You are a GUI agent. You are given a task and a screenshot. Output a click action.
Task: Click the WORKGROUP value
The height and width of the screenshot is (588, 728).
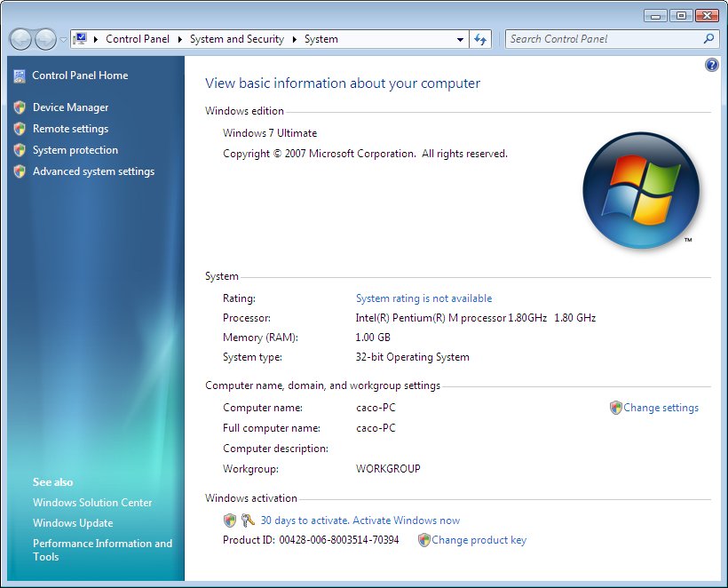click(388, 469)
